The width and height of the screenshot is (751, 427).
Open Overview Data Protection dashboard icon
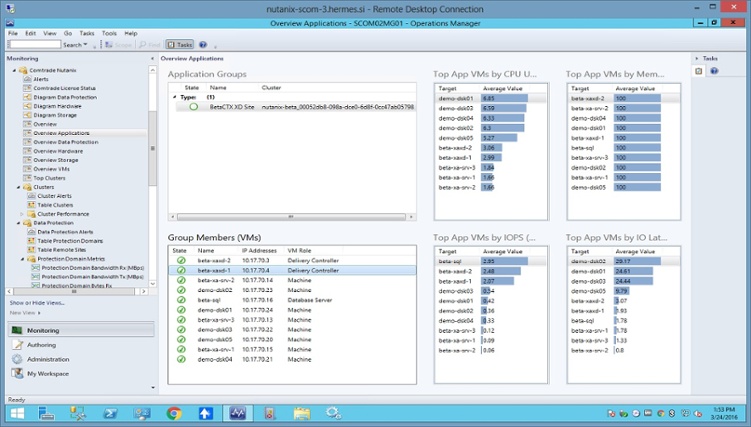(x=28, y=142)
